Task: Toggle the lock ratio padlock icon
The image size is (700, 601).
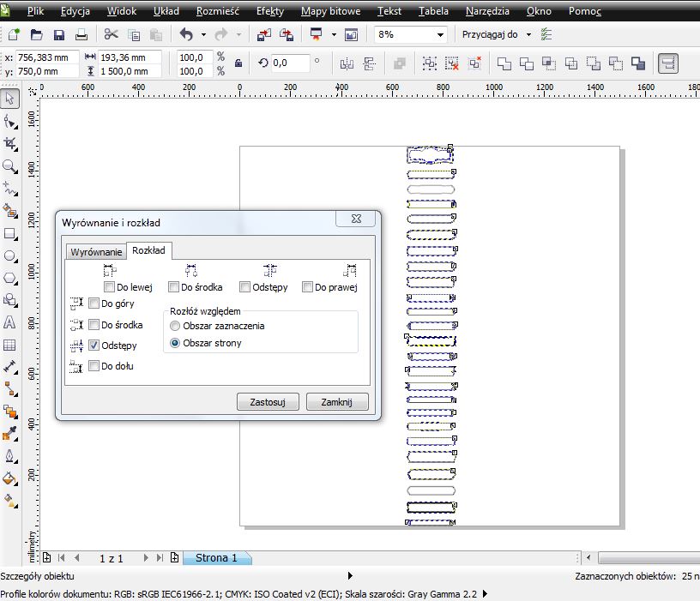Action: [x=238, y=63]
